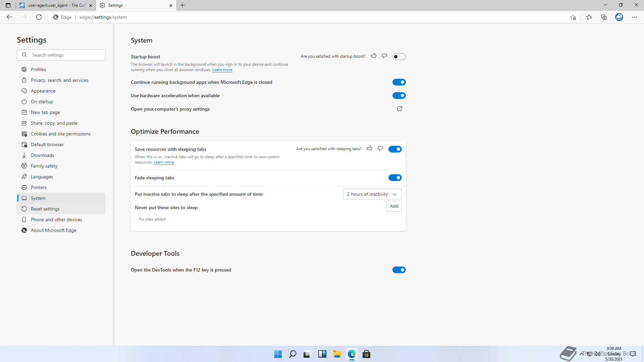Image resolution: width=644 pixels, height=362 pixels.
Task: Open Learn more link under Startup boost
Action: 222,70
